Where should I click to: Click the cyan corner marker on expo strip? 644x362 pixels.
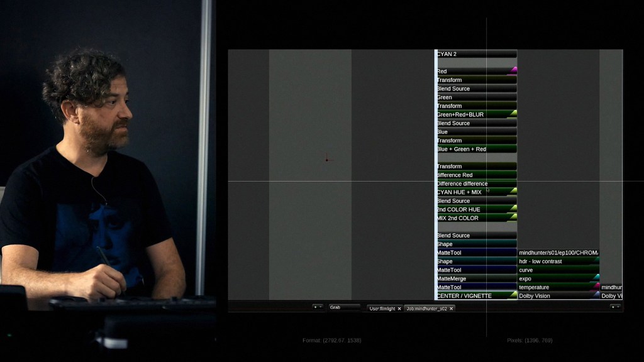pos(596,277)
